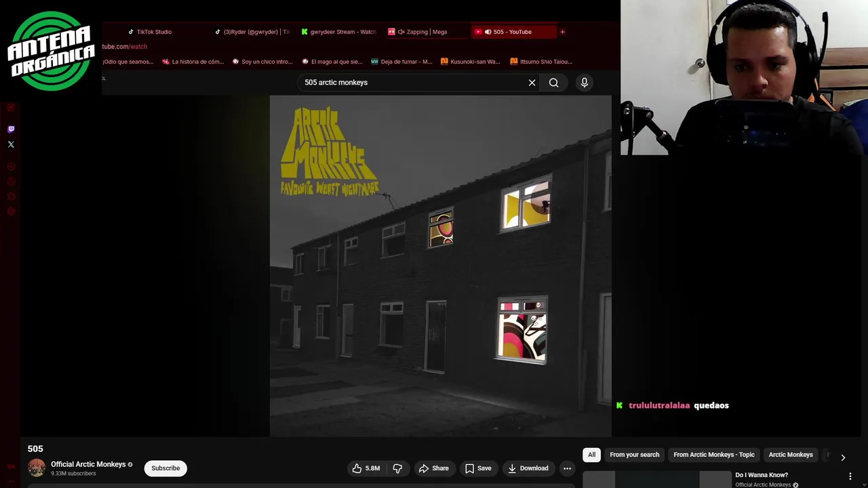Click the Save button
Viewport: 868px width, 488px height.
click(x=478, y=468)
